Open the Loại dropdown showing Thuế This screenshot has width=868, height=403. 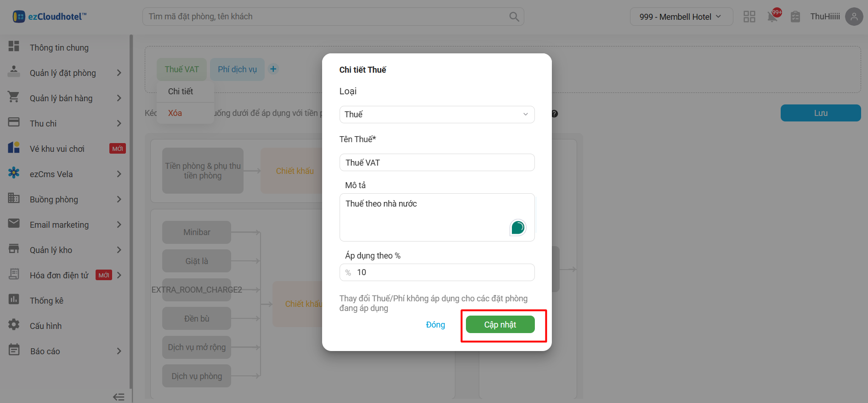437,115
